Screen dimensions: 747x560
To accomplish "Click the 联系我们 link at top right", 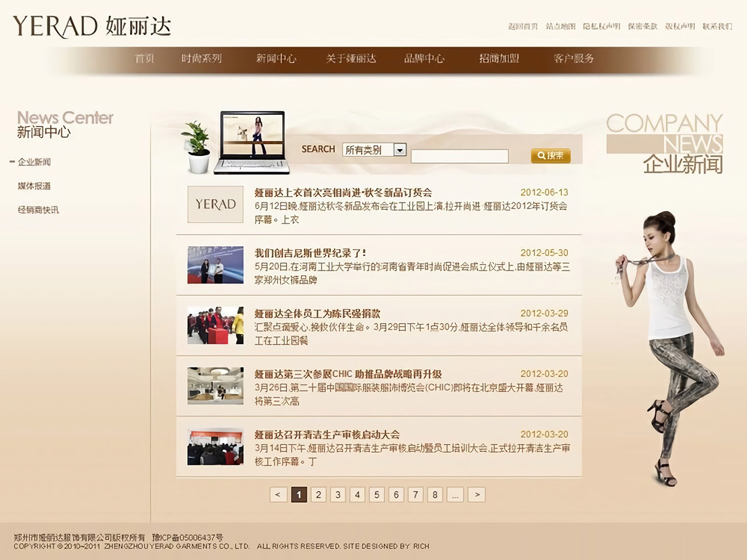I will (717, 26).
